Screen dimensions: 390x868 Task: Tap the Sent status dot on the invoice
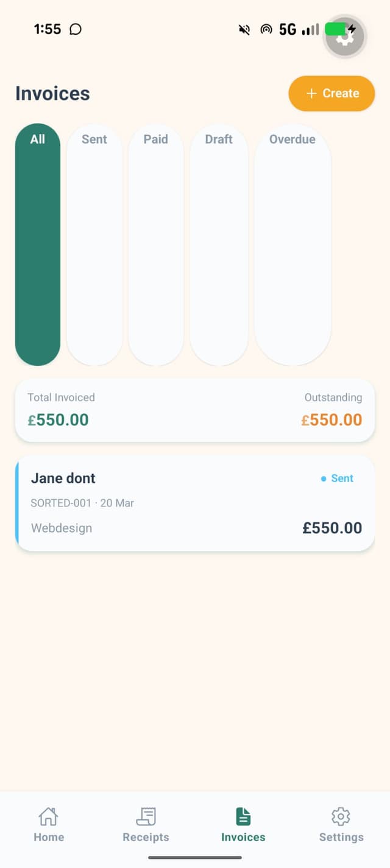point(324,479)
